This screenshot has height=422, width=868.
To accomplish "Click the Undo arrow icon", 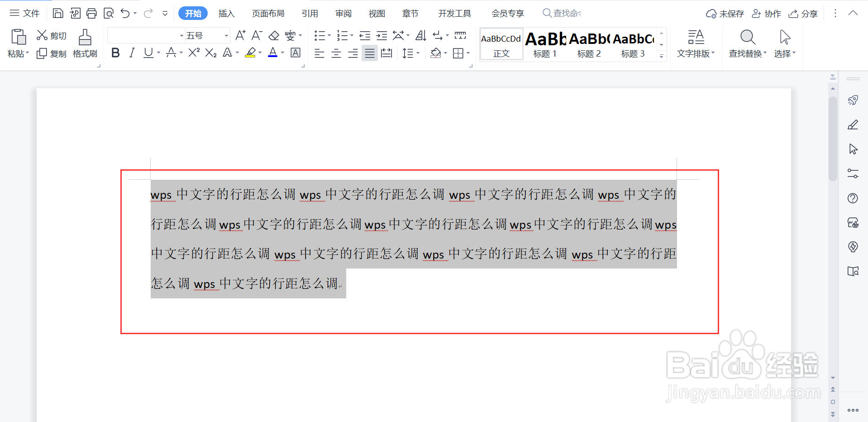I will click(125, 13).
